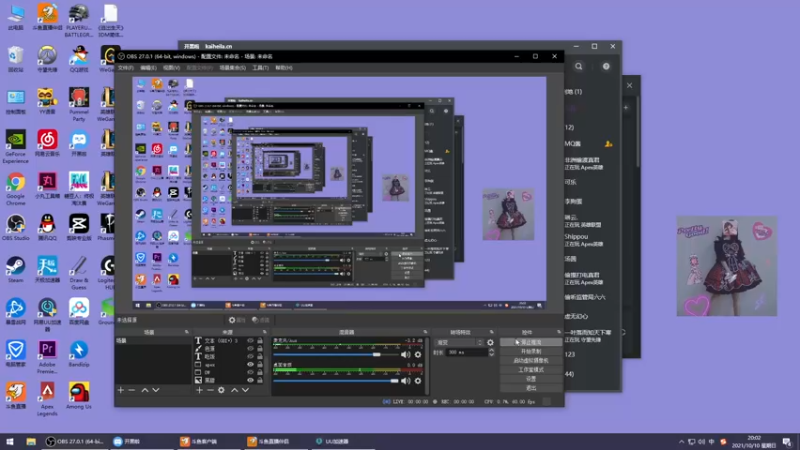Adjust transition duration stepper arrows

[x=491, y=353]
